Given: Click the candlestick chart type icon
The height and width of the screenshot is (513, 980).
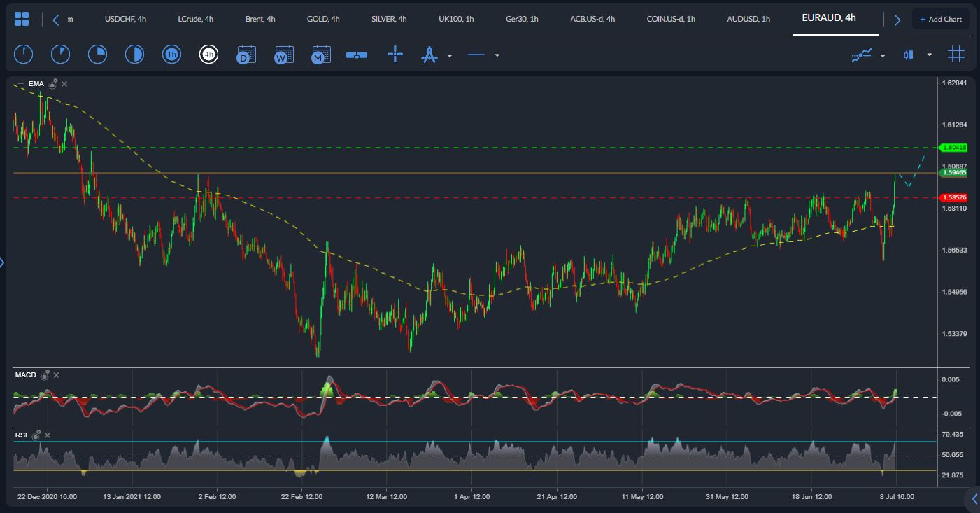Looking at the screenshot, I should [909, 55].
